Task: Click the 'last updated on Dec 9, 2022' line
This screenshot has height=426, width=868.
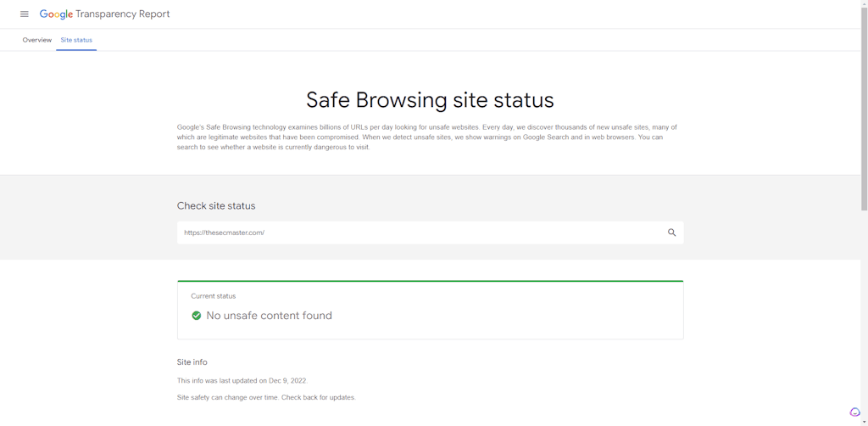Action: (242, 381)
